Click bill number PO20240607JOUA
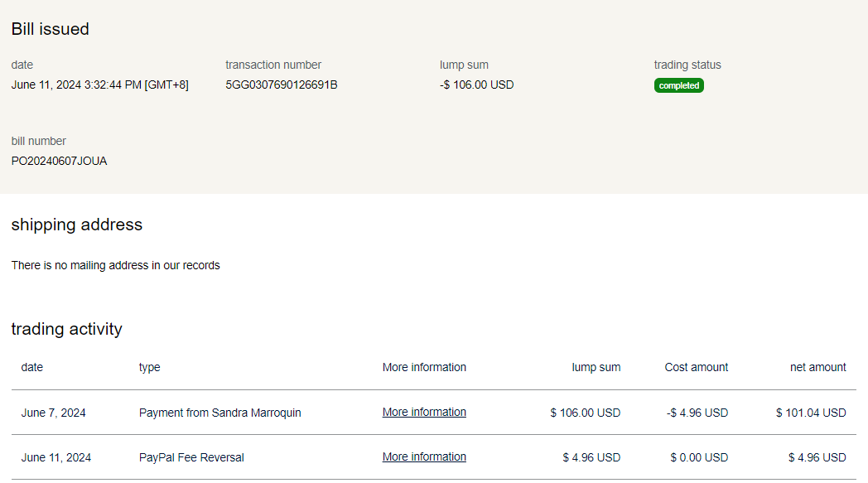Viewport: 868px width, 483px height. coord(59,161)
